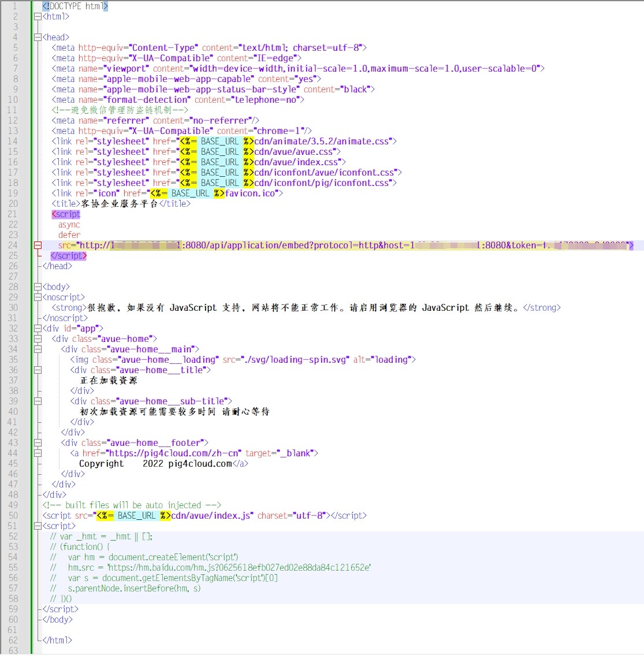Select line number 50 in the gutter
This screenshot has height=655, width=644.
(x=13, y=515)
